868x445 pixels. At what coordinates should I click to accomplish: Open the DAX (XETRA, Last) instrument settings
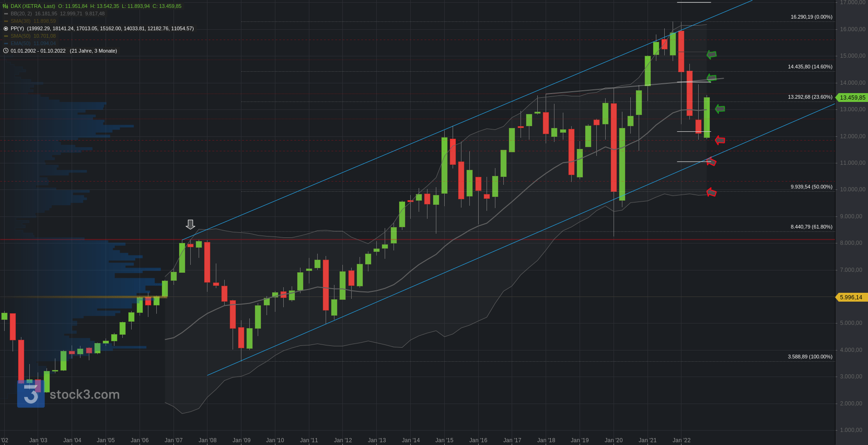tap(33, 6)
